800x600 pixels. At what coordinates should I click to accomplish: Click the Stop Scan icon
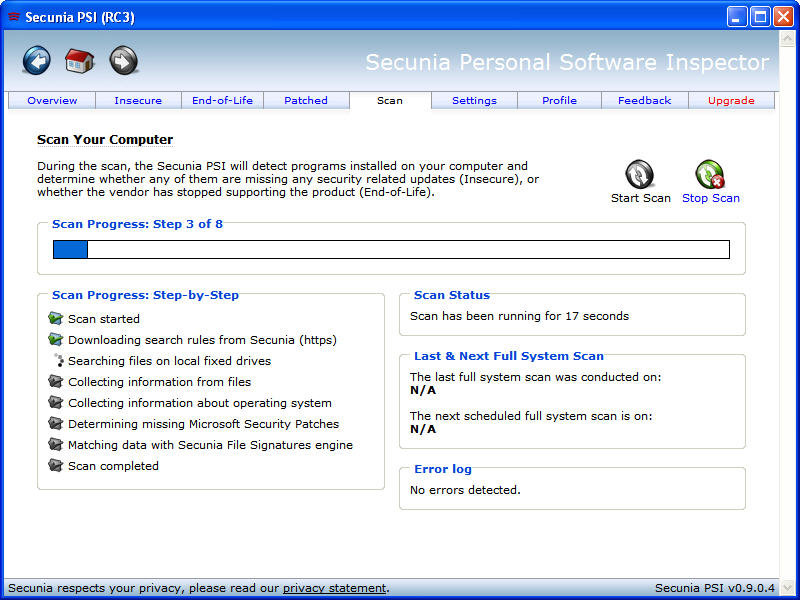710,175
